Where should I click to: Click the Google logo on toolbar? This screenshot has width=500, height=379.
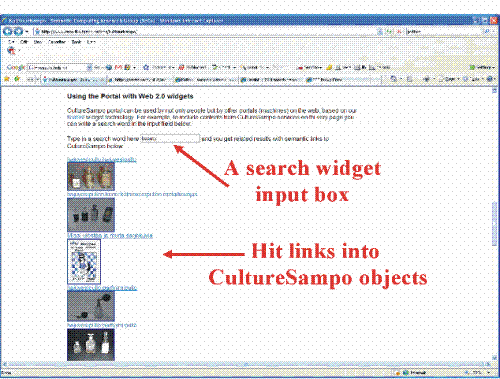[16, 67]
